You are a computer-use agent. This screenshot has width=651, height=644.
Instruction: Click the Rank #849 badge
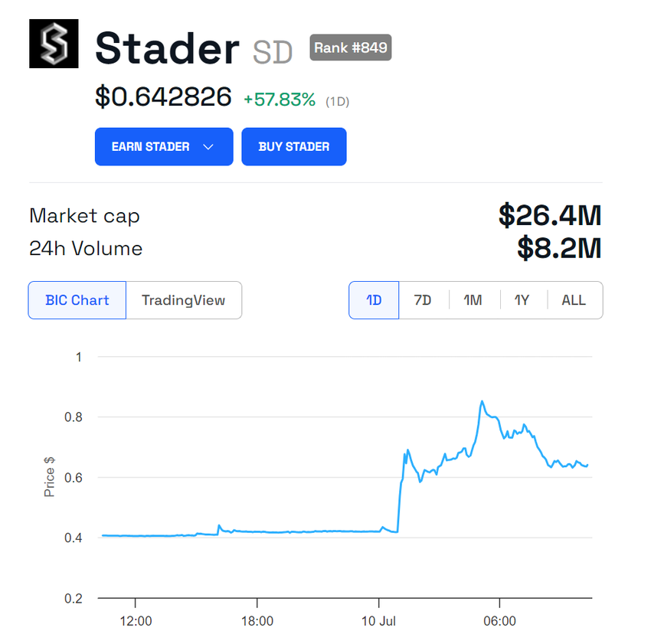click(x=351, y=47)
